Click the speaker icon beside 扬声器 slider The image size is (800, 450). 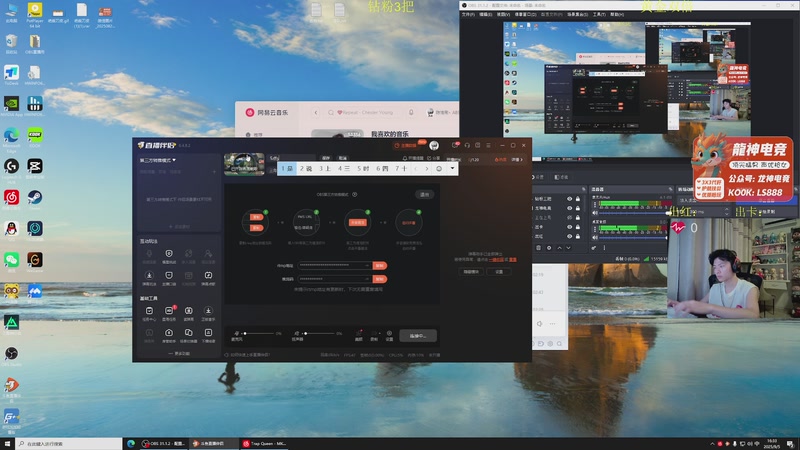click(296, 333)
